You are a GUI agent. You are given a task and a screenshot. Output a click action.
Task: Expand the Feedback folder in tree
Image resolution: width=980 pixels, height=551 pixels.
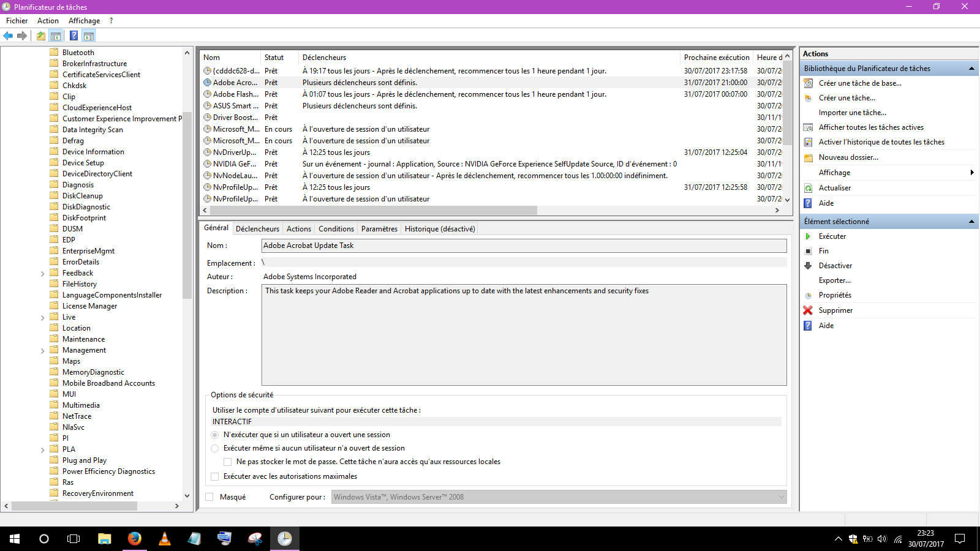point(42,274)
